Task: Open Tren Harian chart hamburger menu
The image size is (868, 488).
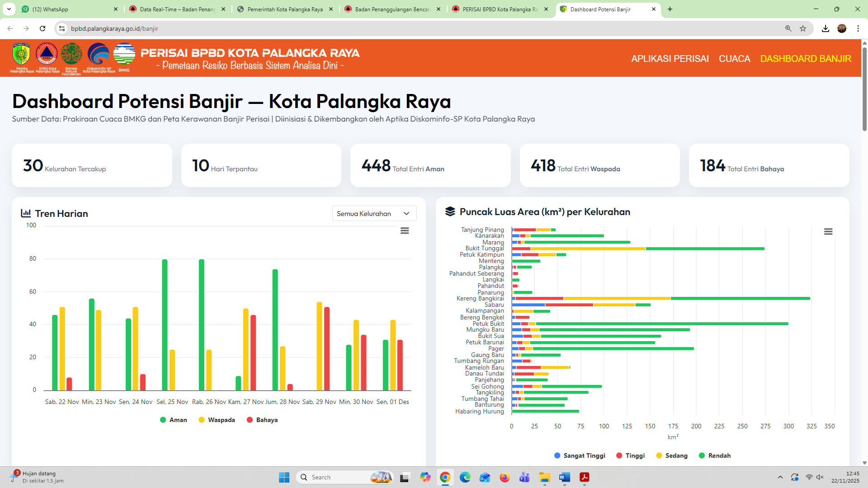Action: pyautogui.click(x=405, y=231)
